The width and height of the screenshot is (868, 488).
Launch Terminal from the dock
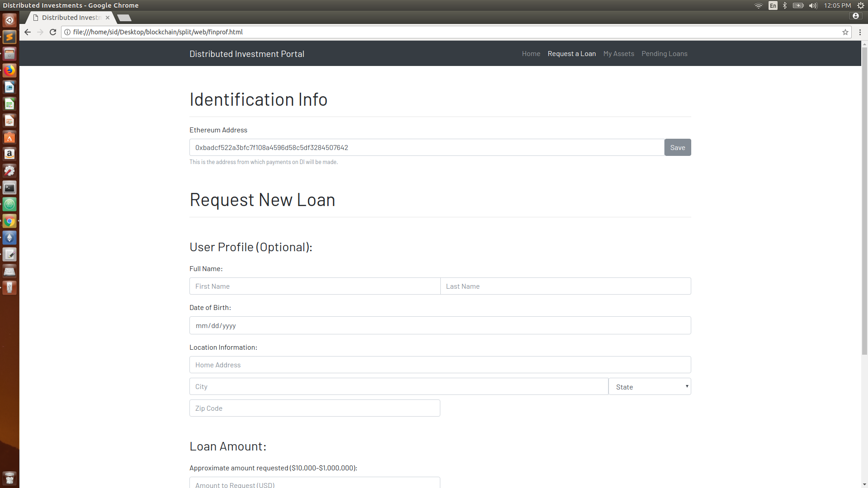coord(9,188)
